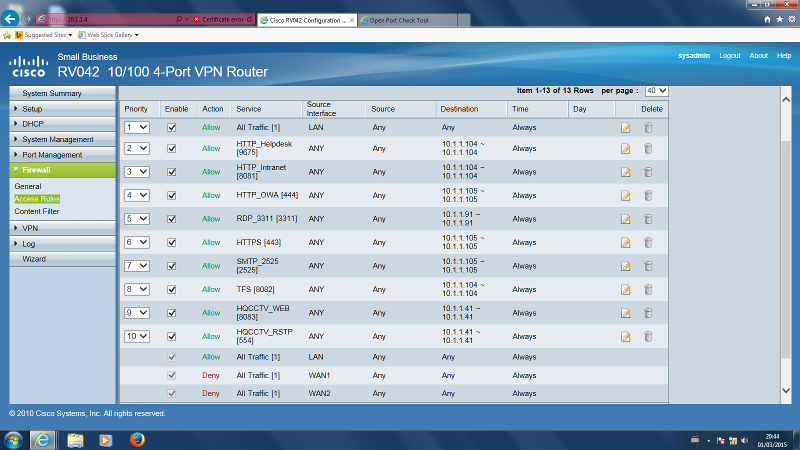Switch to Open Port Check Tool tab

(407, 20)
